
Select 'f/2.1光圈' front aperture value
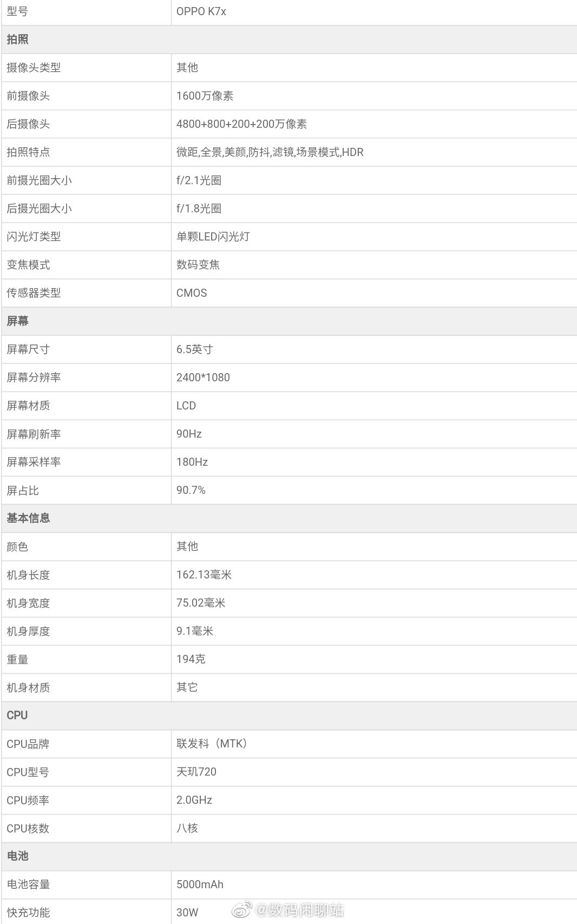(x=199, y=180)
